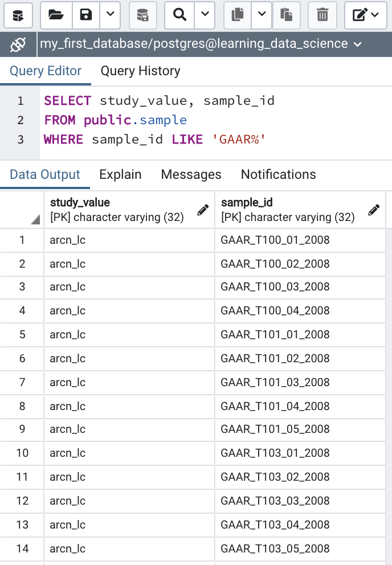The height and width of the screenshot is (565, 392).
Task: Click the Delete trash icon
Action: click(x=322, y=15)
